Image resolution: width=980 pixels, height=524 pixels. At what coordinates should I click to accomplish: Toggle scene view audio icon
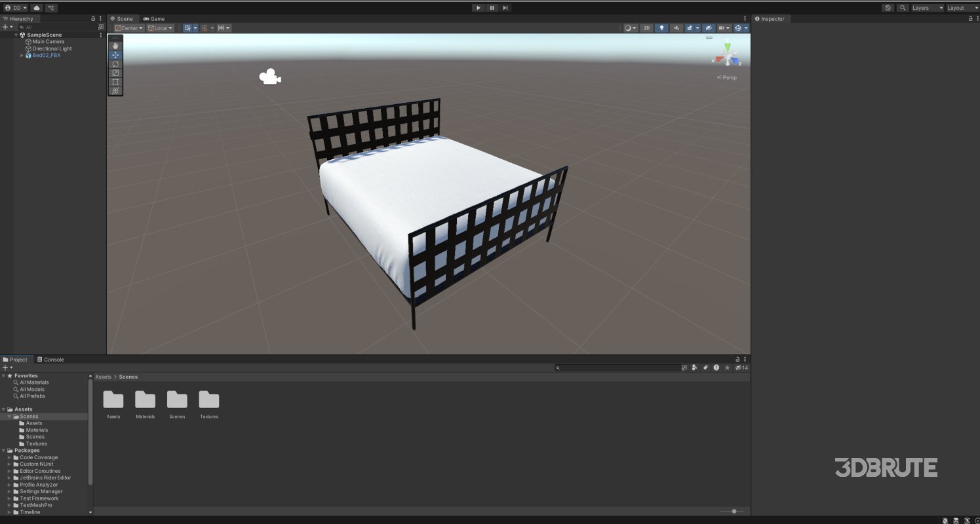(676, 28)
